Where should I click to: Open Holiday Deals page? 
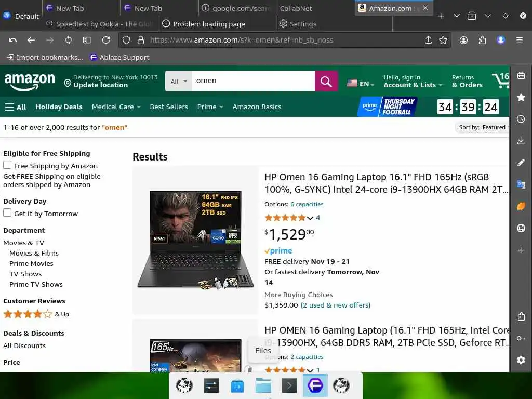pos(59,107)
